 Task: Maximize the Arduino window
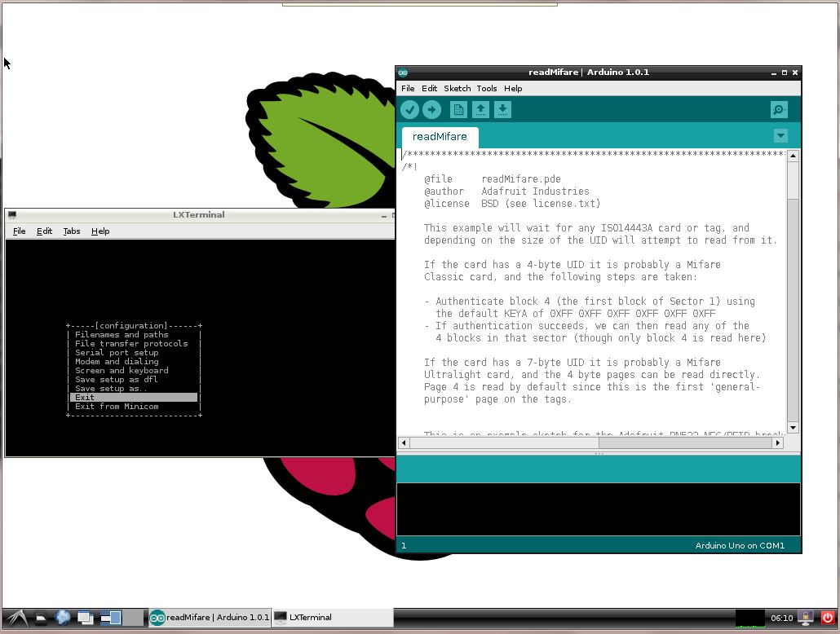pyautogui.click(x=785, y=73)
